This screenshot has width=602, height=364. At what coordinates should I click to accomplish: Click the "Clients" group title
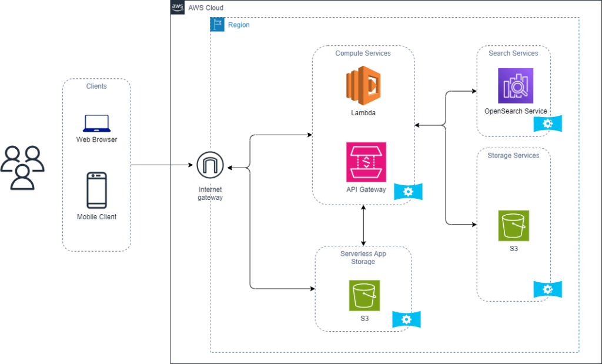(x=96, y=86)
